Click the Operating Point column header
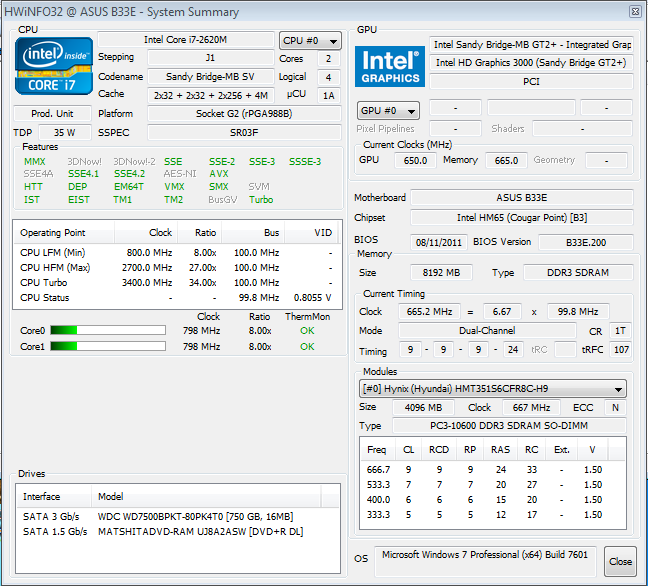 coord(64,233)
